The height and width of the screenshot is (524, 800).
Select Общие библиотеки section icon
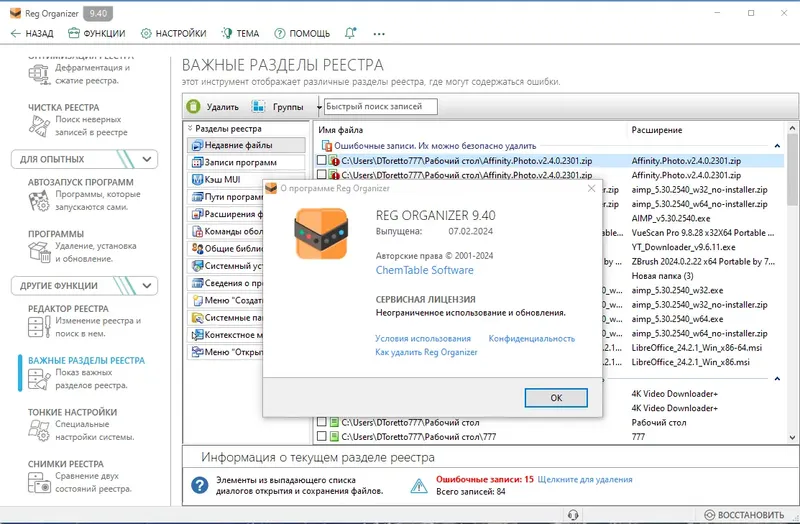click(197, 248)
